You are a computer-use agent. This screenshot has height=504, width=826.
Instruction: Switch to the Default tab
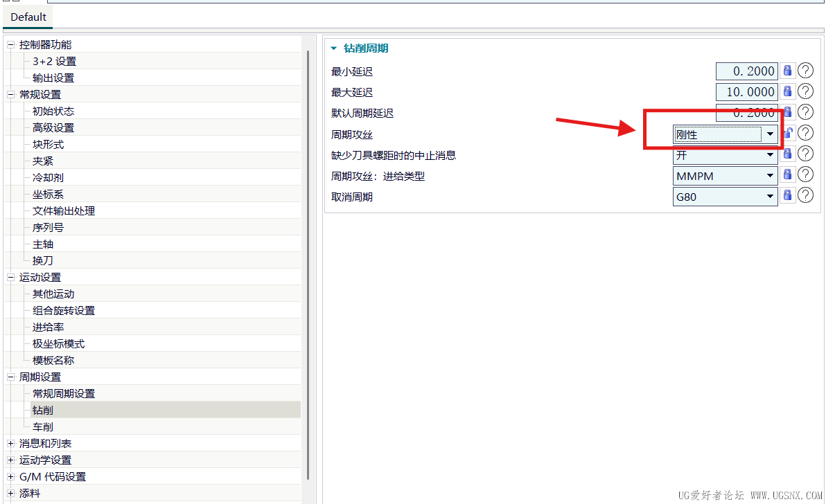click(28, 17)
